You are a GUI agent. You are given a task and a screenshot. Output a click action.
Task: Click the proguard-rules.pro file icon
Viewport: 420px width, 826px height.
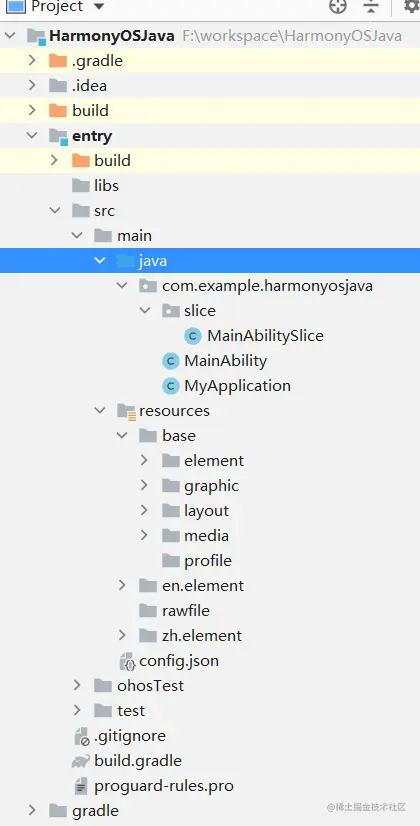click(81, 786)
